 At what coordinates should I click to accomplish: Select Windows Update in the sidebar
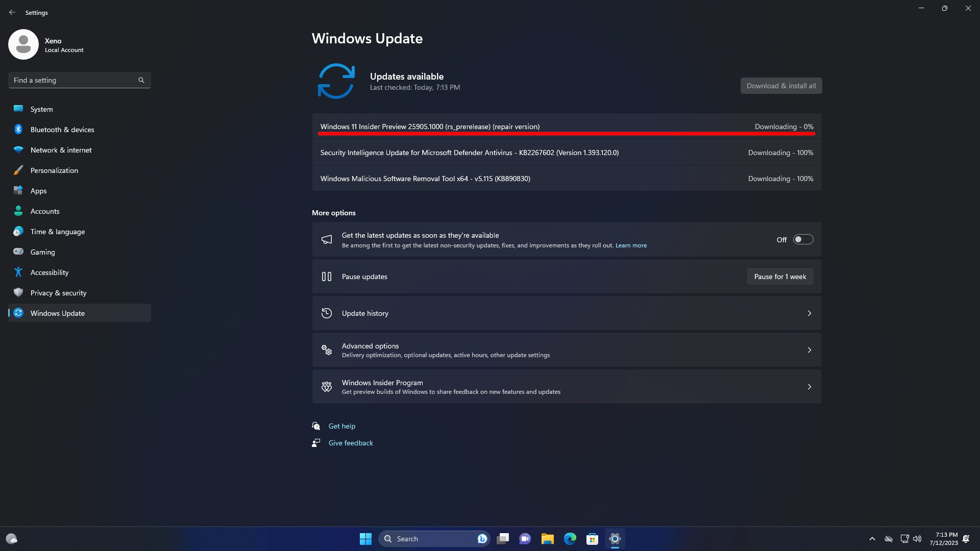(80, 313)
